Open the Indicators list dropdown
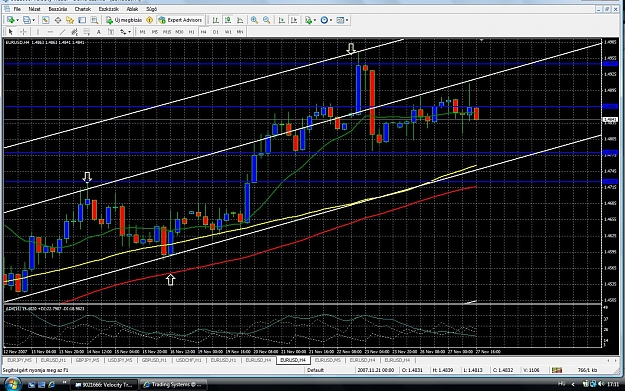The height and width of the screenshot is (391, 625). pos(310,20)
